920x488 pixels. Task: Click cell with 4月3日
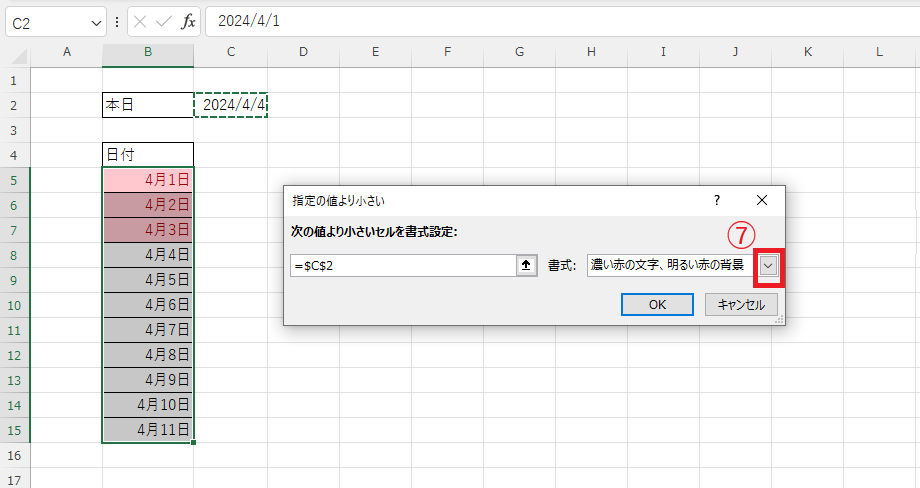click(x=148, y=230)
